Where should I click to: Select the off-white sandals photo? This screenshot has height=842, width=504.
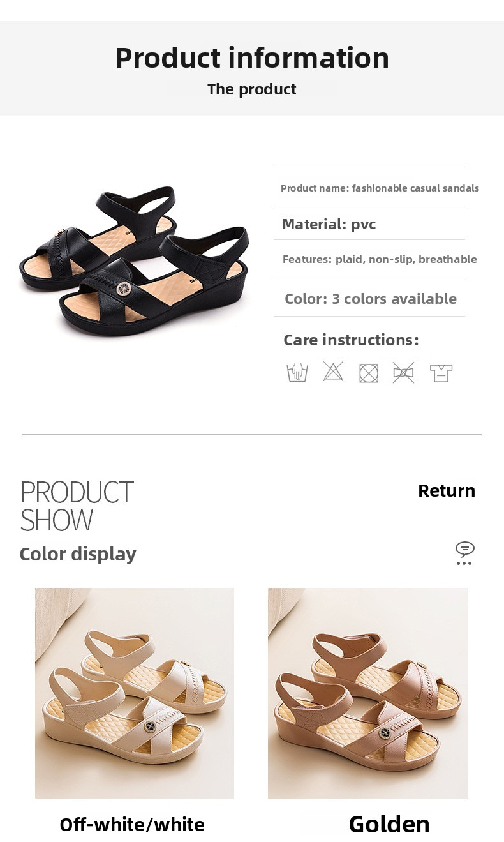(135, 693)
